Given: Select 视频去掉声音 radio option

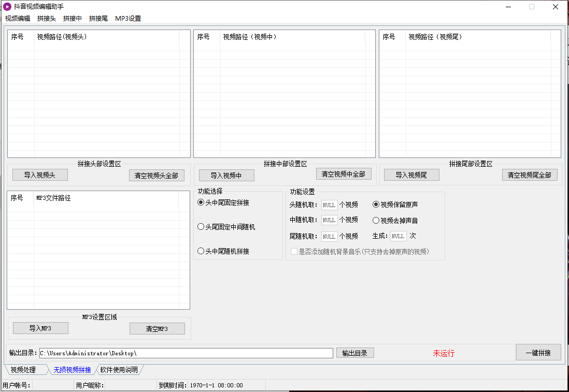Looking at the screenshot, I should point(376,221).
